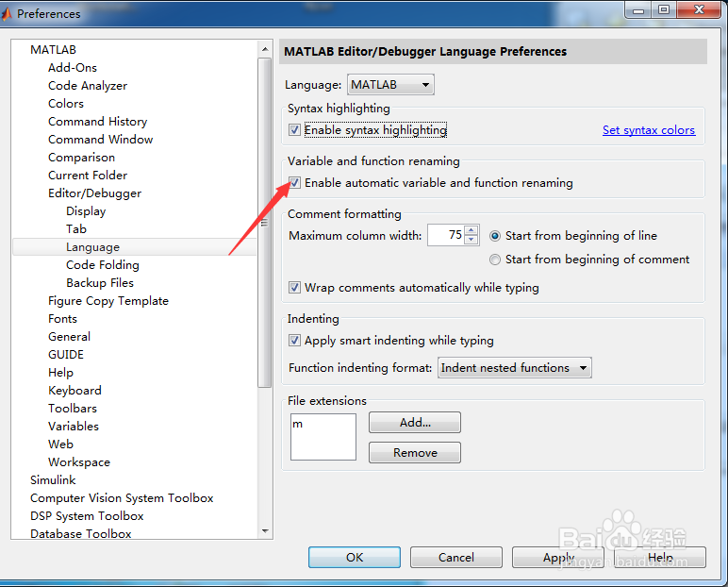Image resolution: width=728 pixels, height=587 pixels.
Task: Select MATLAB root tree node
Action: point(53,49)
